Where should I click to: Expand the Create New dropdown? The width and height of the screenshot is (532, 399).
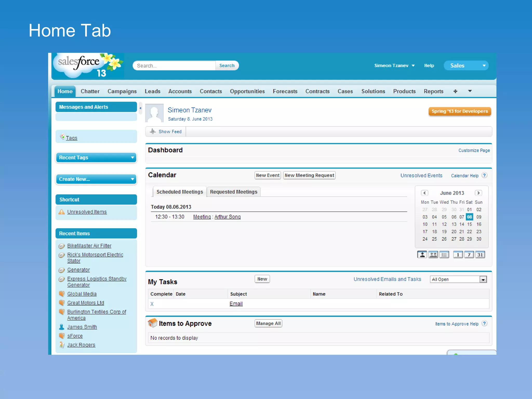click(x=96, y=179)
